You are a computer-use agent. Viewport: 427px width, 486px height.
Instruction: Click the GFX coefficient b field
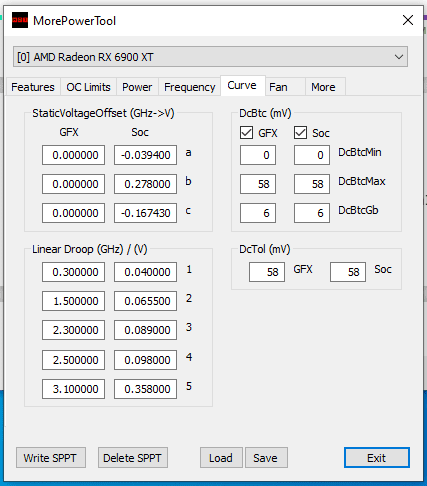click(x=73, y=184)
